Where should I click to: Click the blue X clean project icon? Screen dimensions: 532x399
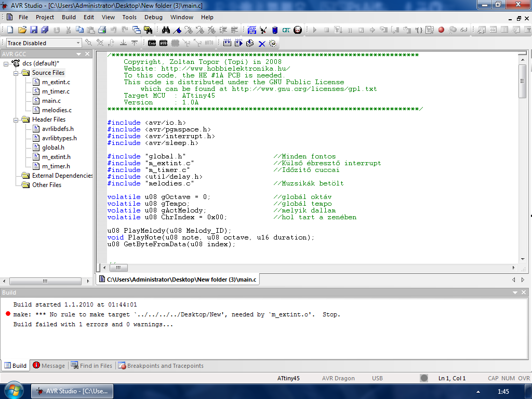click(x=262, y=43)
